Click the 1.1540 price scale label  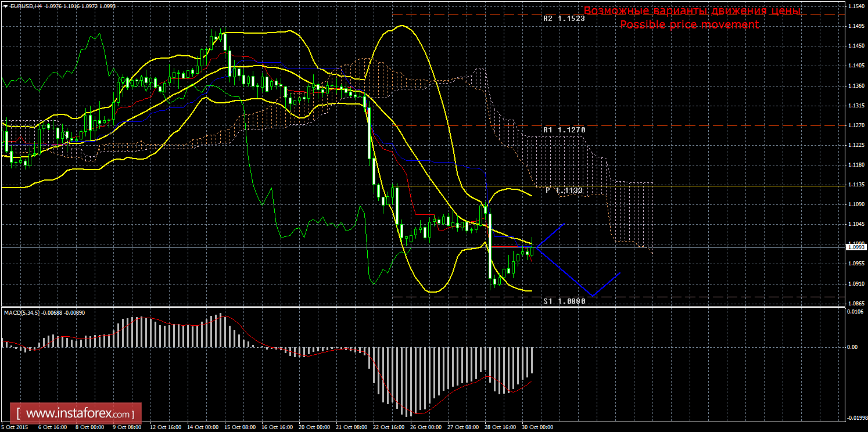(x=855, y=6)
